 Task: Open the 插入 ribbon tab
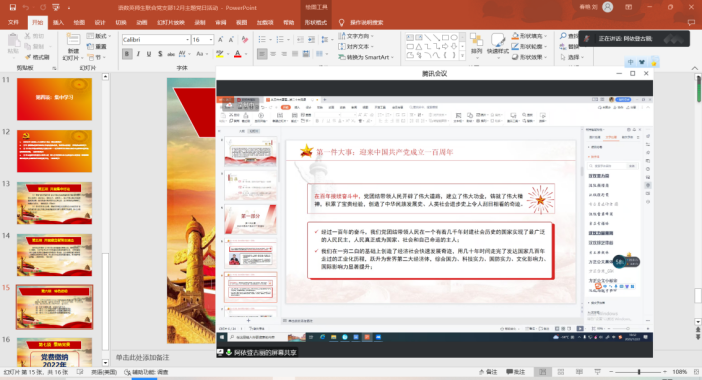(x=58, y=22)
